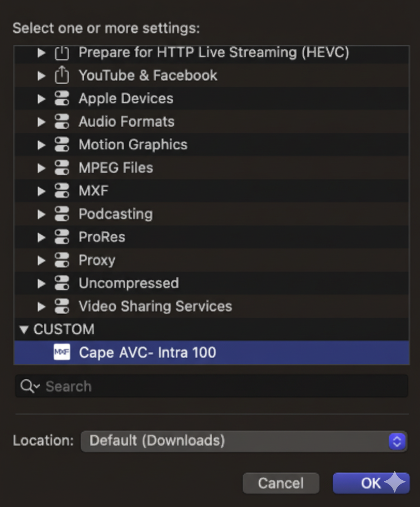The height and width of the screenshot is (507, 420).
Task: Collapse the CUSTOM section
Action: point(24,330)
